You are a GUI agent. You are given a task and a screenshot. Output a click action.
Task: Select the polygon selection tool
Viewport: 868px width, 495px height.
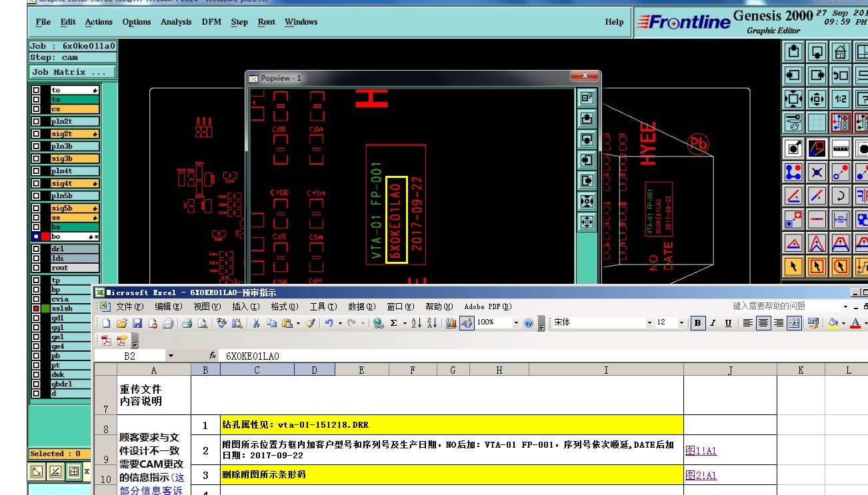[x=841, y=267]
